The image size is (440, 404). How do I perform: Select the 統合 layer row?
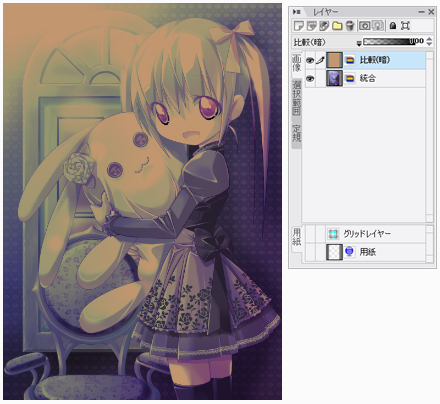[x=365, y=79]
